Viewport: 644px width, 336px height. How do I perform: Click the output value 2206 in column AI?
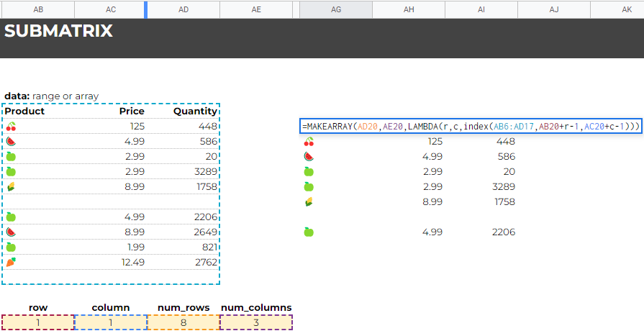coord(504,232)
